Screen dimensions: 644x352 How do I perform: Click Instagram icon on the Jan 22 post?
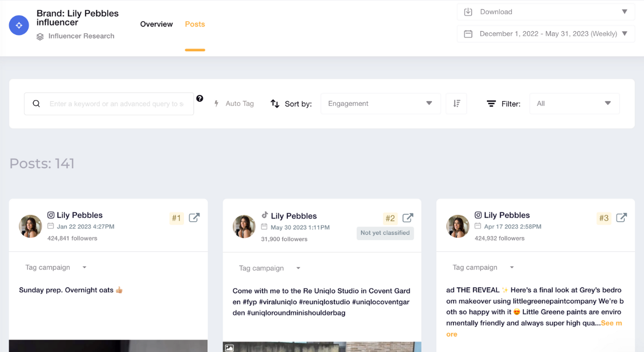[x=51, y=215]
